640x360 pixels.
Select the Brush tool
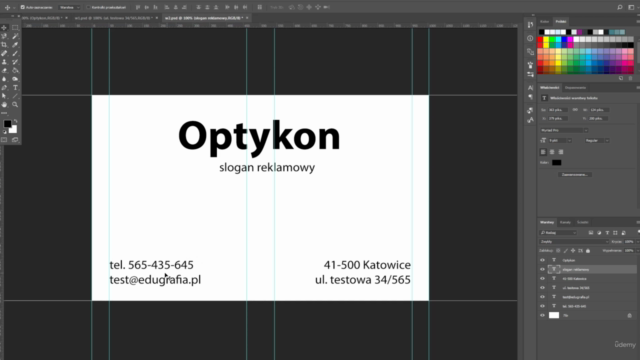pos(15,53)
